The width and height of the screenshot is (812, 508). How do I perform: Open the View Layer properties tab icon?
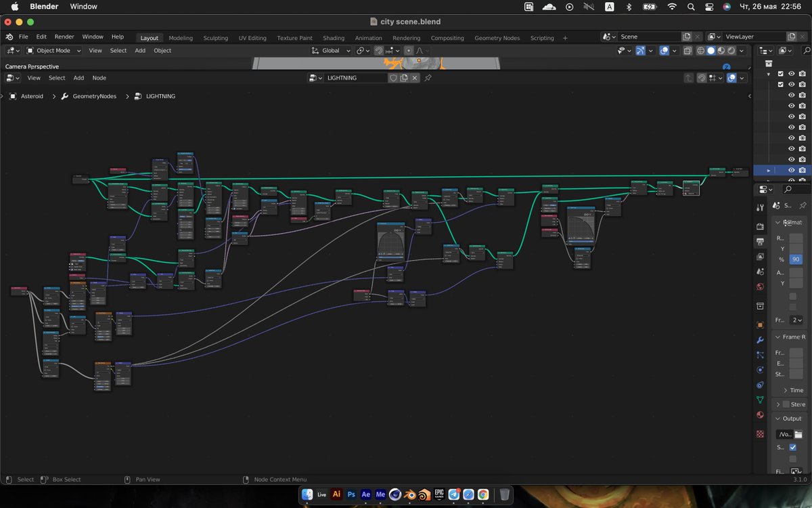click(760, 257)
